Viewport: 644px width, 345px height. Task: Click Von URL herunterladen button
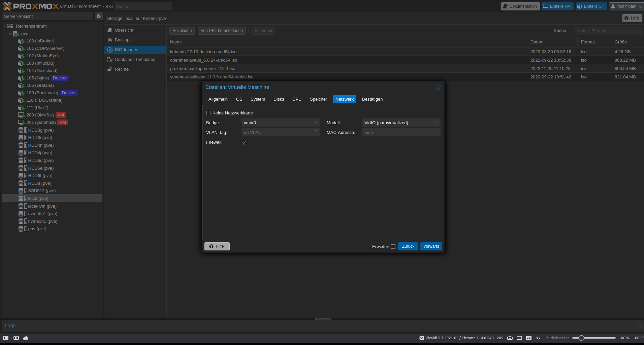click(222, 31)
